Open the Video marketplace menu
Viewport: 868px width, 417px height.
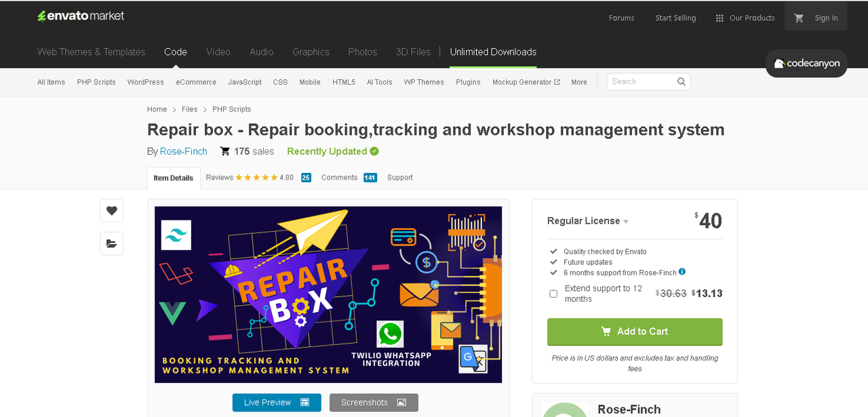218,52
